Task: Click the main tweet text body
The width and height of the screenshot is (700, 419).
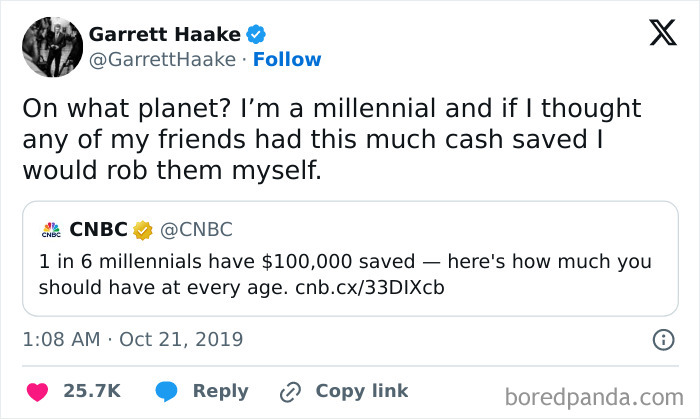Action: [330, 139]
